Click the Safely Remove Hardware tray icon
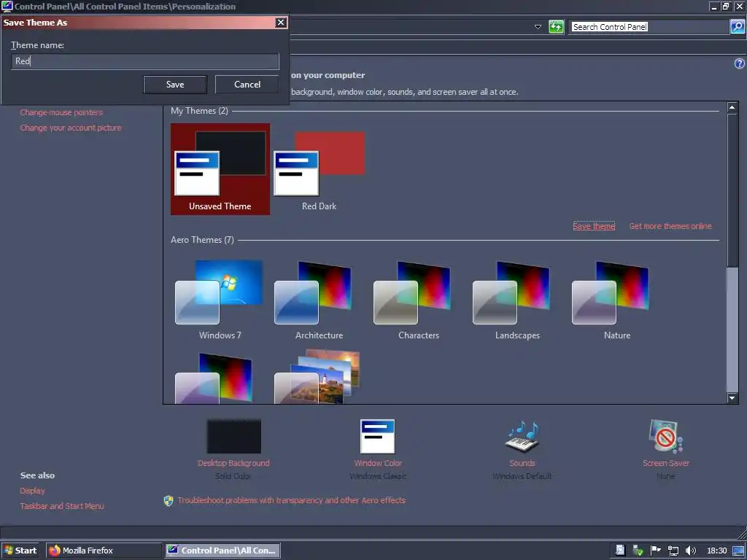The height and width of the screenshot is (560, 747). tap(638, 551)
